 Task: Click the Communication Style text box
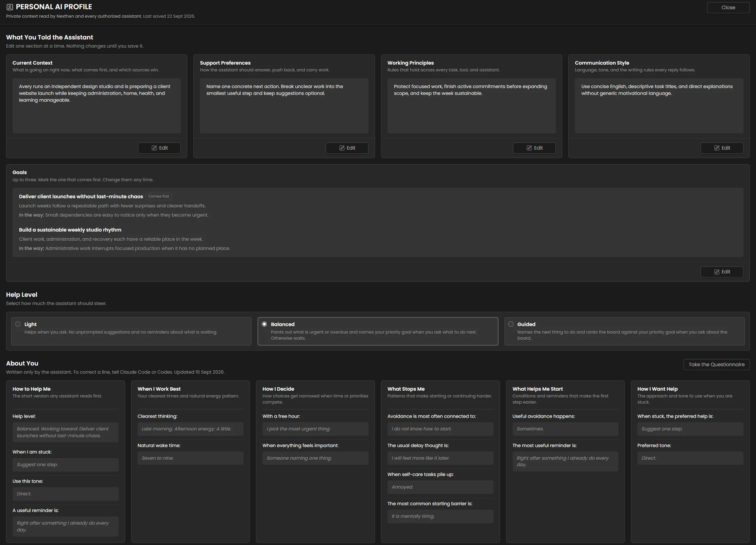pos(659,105)
